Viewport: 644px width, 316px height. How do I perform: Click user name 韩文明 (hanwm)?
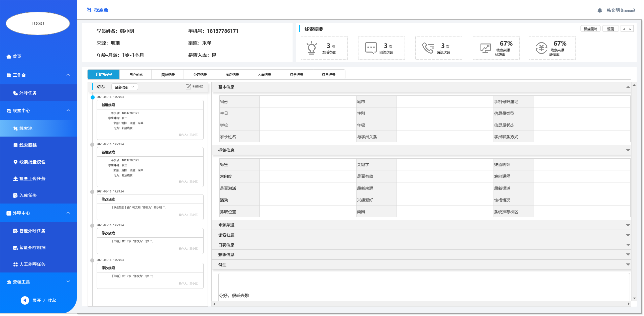pyautogui.click(x=621, y=10)
